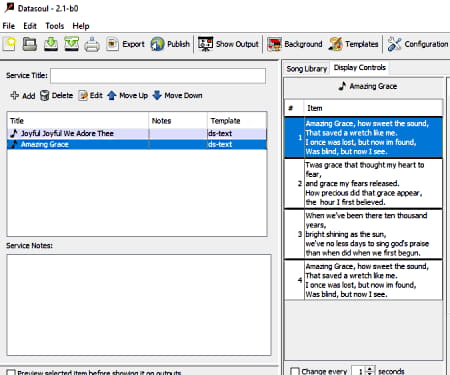
Task: Export the service list
Action: tap(126, 44)
